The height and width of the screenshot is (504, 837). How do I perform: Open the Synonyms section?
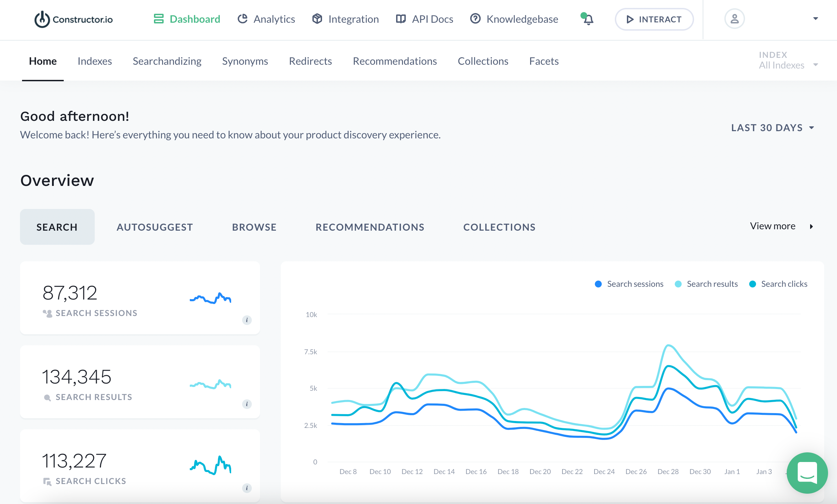coord(245,61)
